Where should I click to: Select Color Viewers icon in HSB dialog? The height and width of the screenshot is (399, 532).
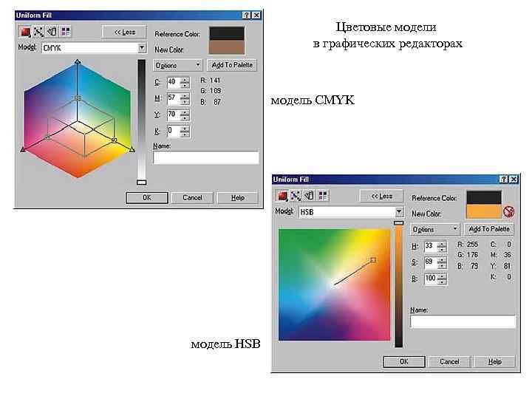(282, 196)
